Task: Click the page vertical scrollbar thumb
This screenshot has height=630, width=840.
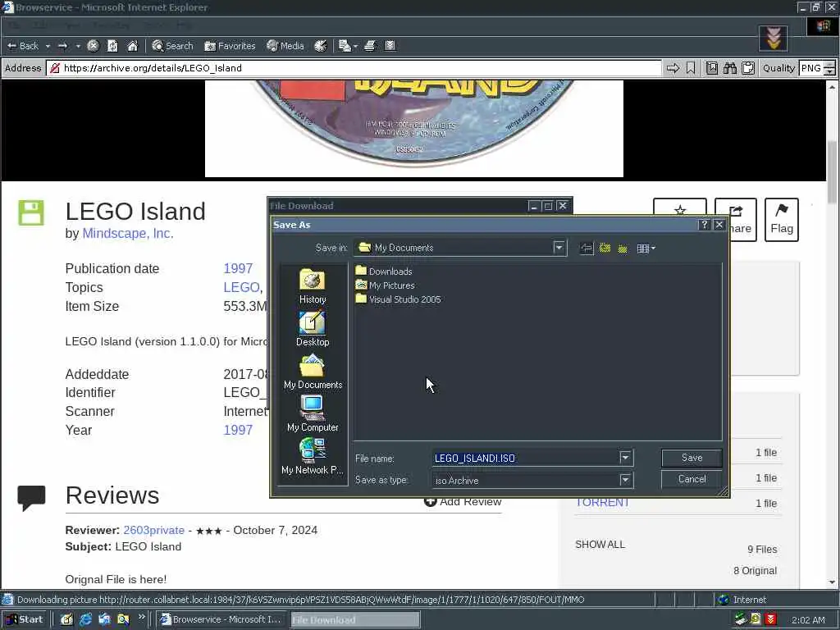Action: pos(832,171)
